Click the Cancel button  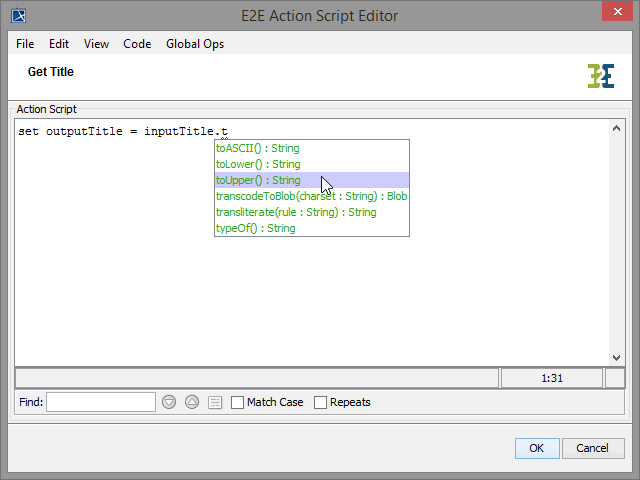592,448
